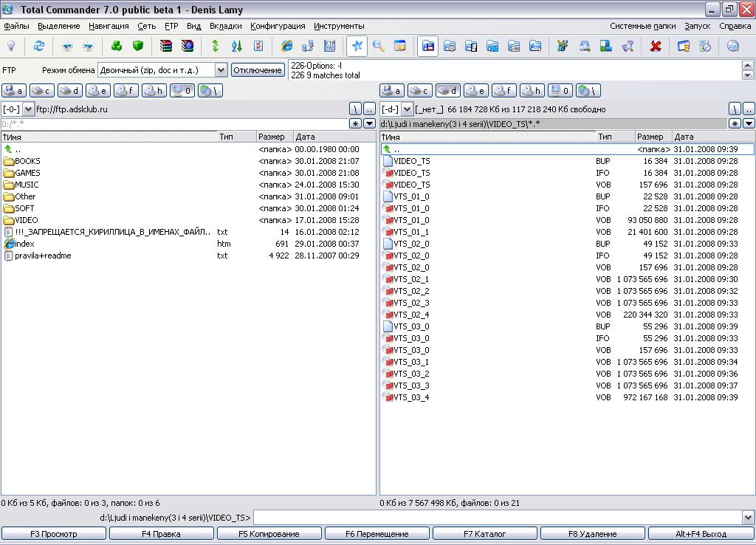Open a new FTP connection with the FTP icon
The width and height of the screenshot is (756, 545).
click(x=330, y=47)
